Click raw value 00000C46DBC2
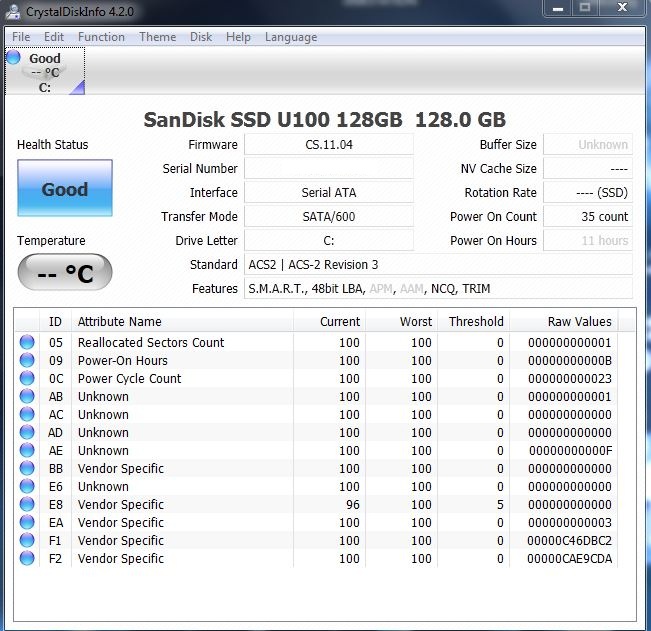 570,541
